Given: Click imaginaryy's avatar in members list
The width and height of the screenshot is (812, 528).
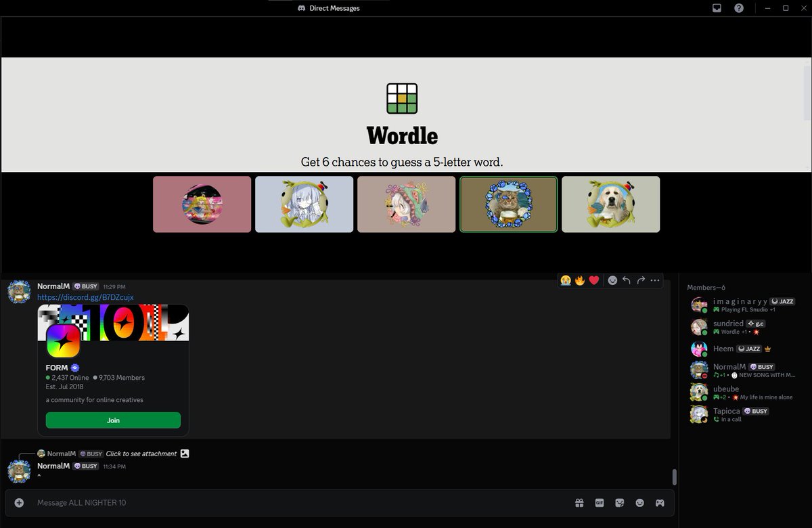Looking at the screenshot, I should pyautogui.click(x=699, y=305).
